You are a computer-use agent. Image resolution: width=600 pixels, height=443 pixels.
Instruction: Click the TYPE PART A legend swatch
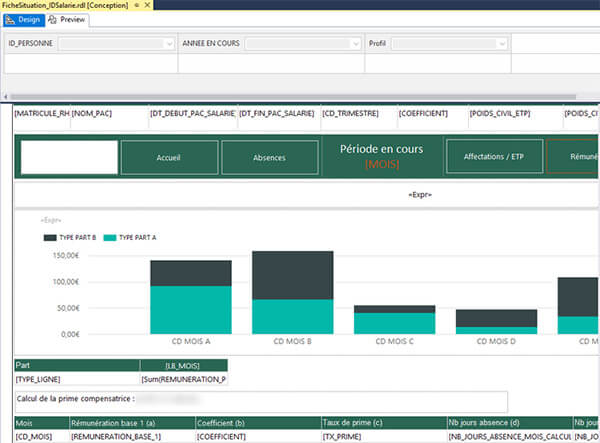point(109,237)
